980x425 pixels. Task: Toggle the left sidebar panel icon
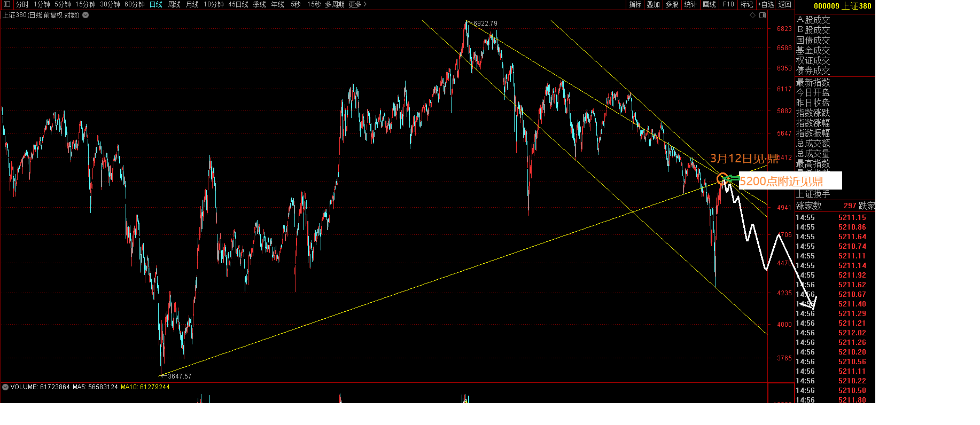point(7,4)
